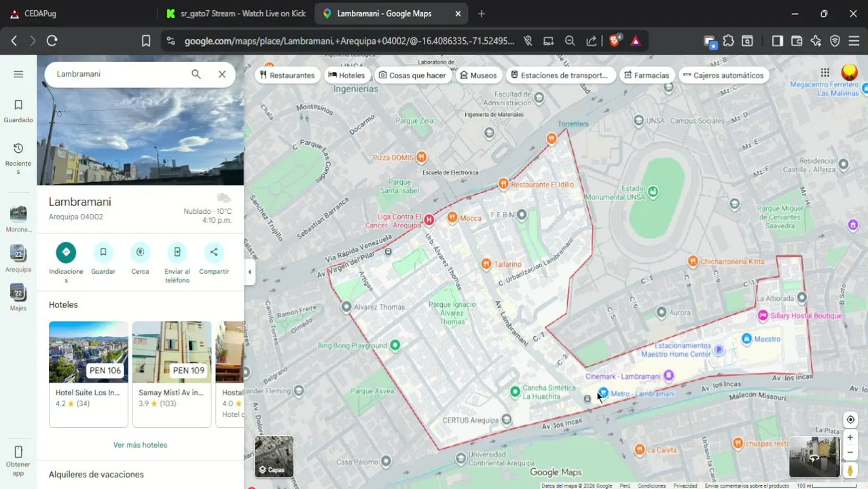Close the Lambramani - Google Maps tab
Screen dimensions: 868x489
(458, 14)
